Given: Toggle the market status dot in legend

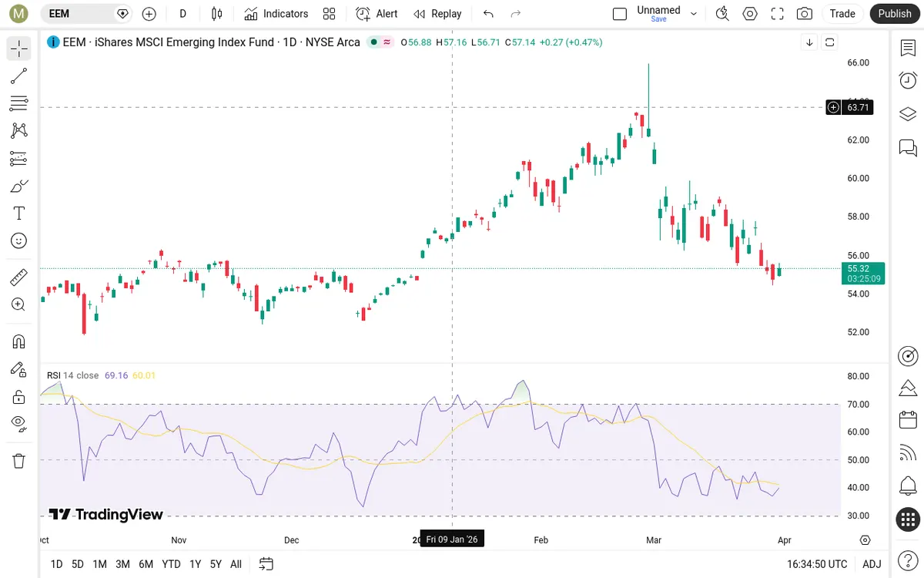Looking at the screenshot, I should (x=373, y=42).
